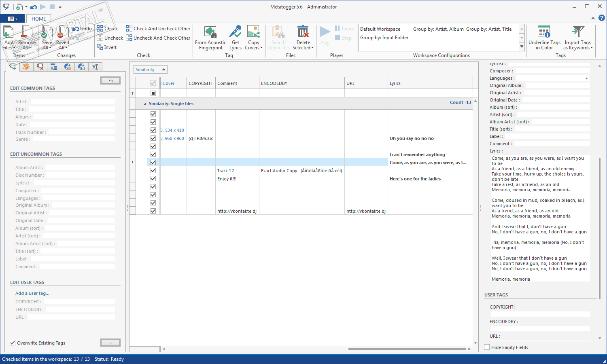The width and height of the screenshot is (607, 364).
Task: Open the Customize Quick Access Toolbar dropdown
Action: 60,7
